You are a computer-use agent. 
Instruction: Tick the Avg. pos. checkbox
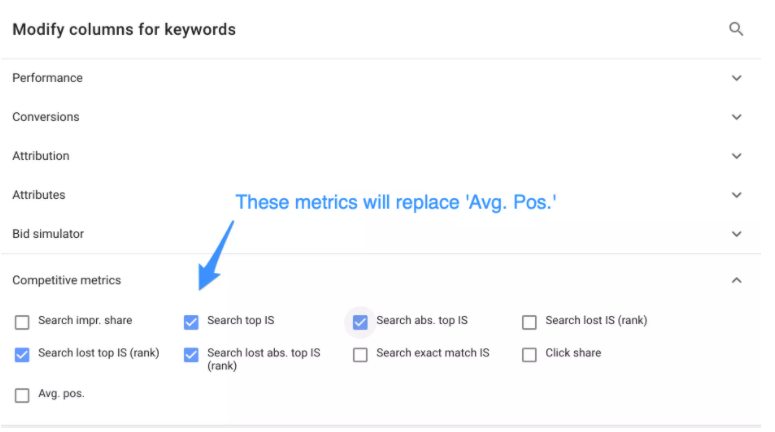coord(22,395)
